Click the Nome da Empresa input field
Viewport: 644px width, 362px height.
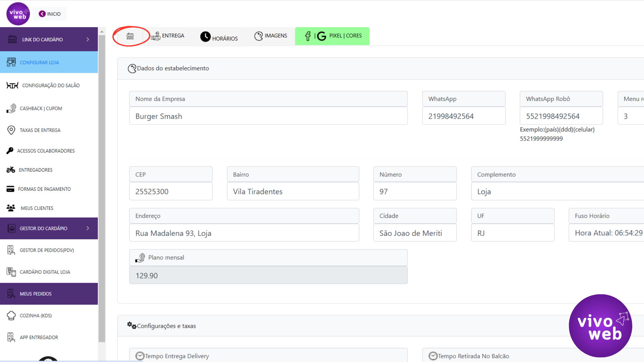tap(268, 116)
